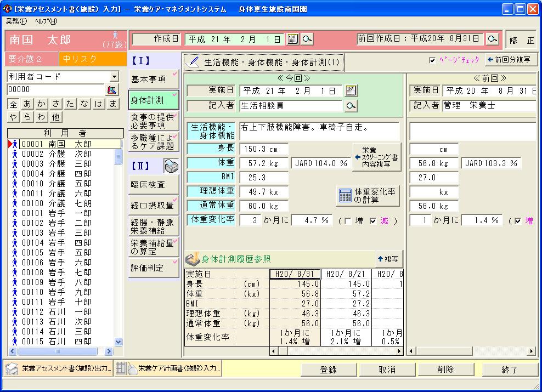Uncheck the 減 checkbox for weight change
The width and height of the screenshot is (542, 392).
pyautogui.click(x=373, y=220)
